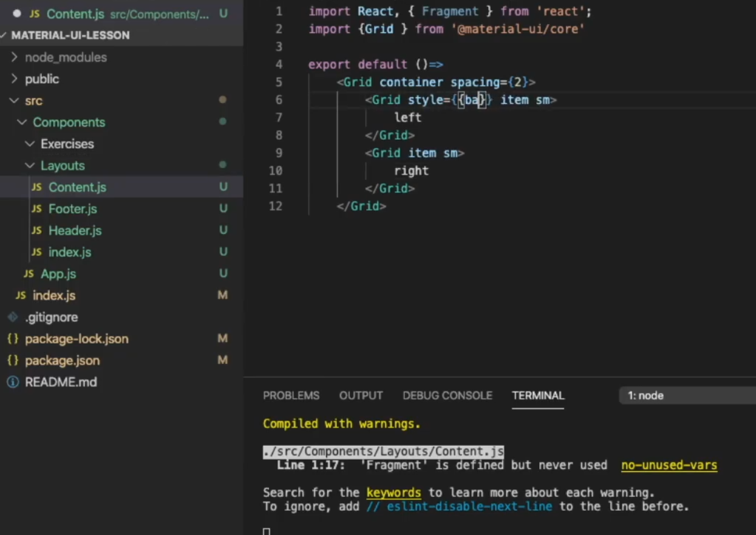Collapse the src folder
This screenshot has height=535, width=756.
point(14,101)
